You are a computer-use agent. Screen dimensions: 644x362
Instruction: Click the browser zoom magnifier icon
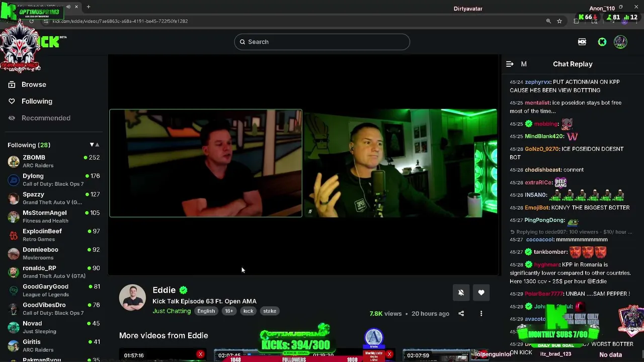tap(548, 21)
